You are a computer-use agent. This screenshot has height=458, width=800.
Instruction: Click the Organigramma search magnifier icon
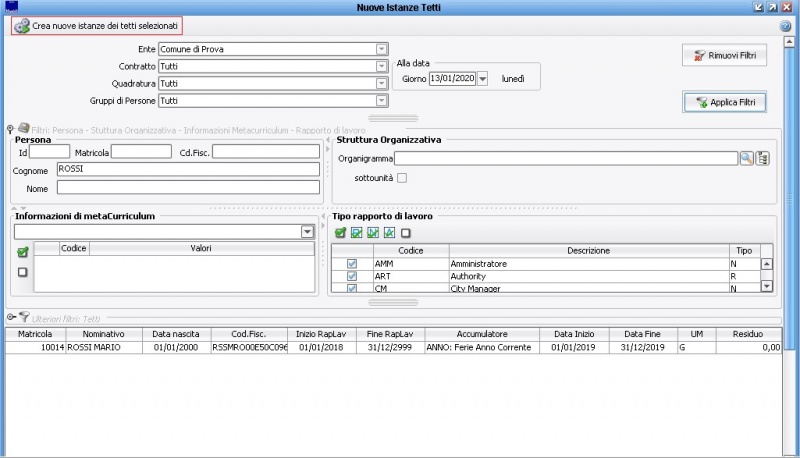click(746, 158)
